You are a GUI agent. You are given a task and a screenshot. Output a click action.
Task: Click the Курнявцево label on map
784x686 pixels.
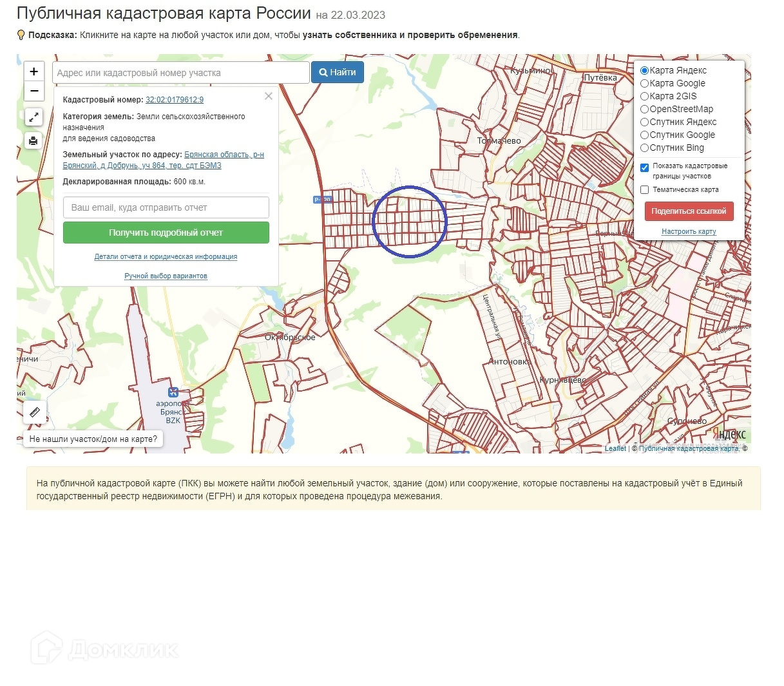pyautogui.click(x=563, y=380)
